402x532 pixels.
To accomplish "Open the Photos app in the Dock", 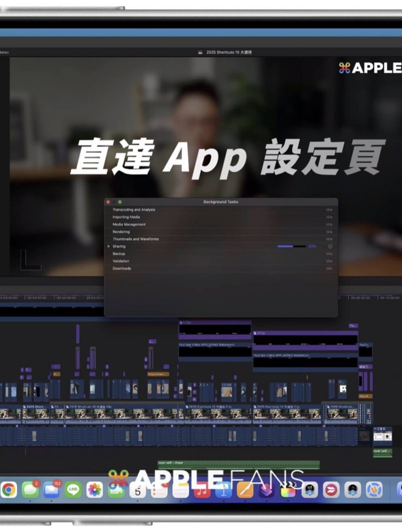I will (94, 490).
